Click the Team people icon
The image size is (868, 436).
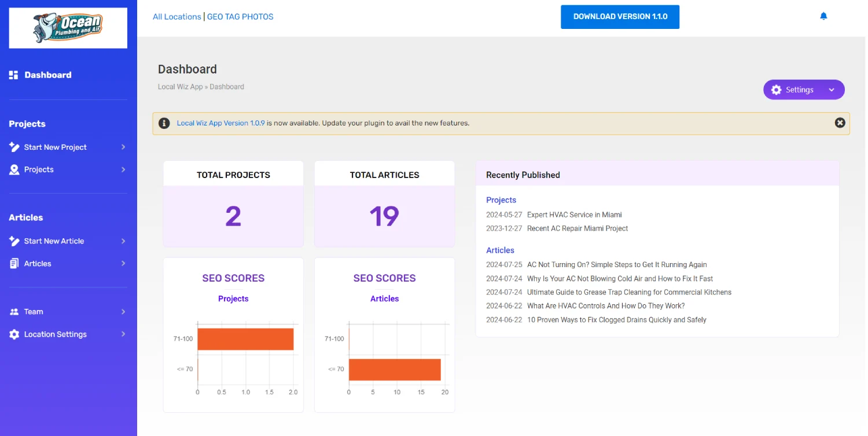point(14,312)
